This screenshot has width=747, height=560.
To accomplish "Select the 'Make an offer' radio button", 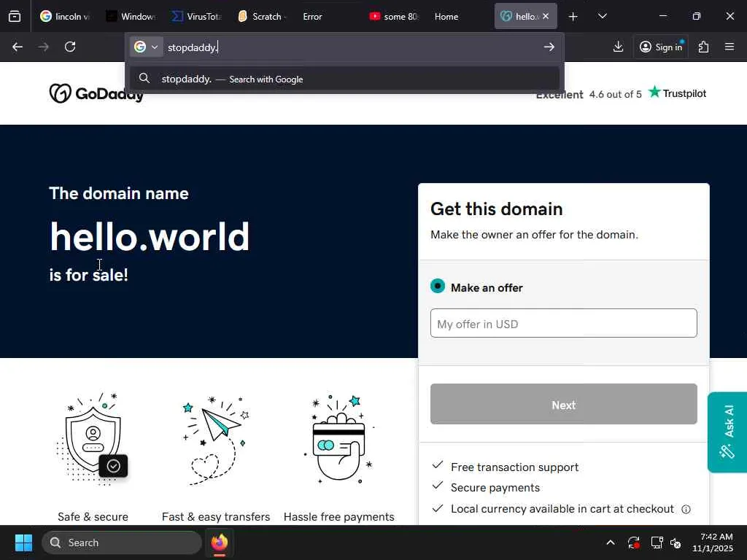I will pyautogui.click(x=438, y=286).
